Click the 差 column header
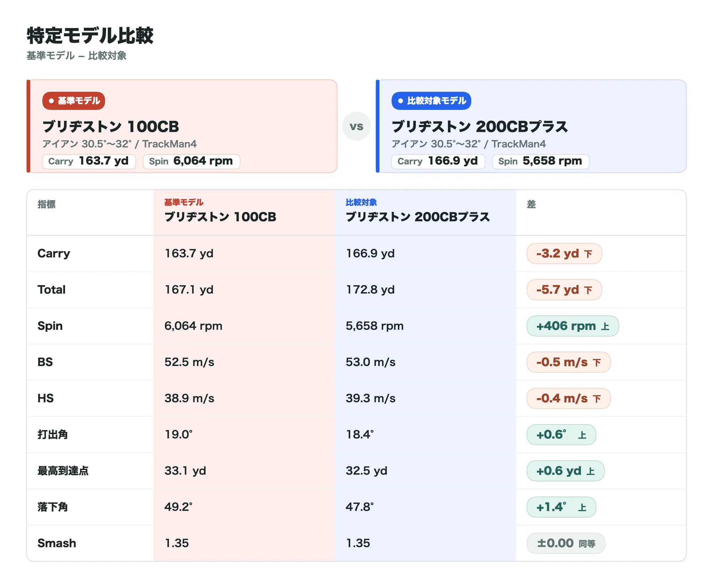The width and height of the screenshot is (713, 588). click(531, 204)
